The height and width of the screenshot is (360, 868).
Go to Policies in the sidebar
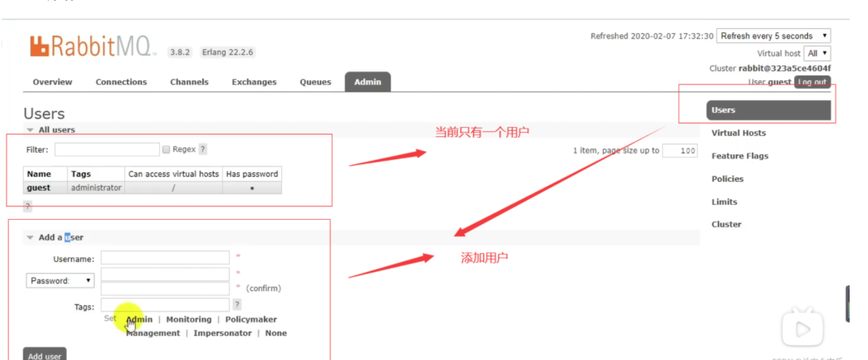727,179
